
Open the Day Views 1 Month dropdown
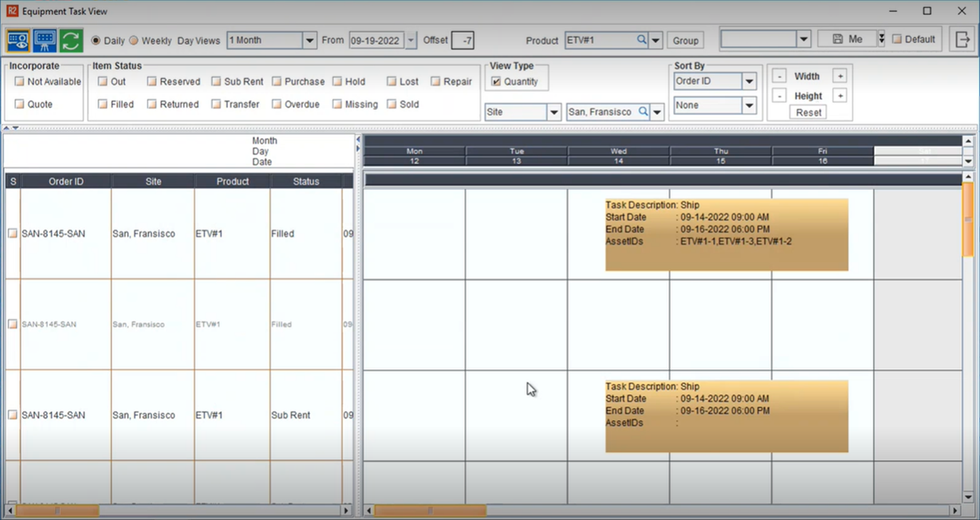[x=309, y=41]
